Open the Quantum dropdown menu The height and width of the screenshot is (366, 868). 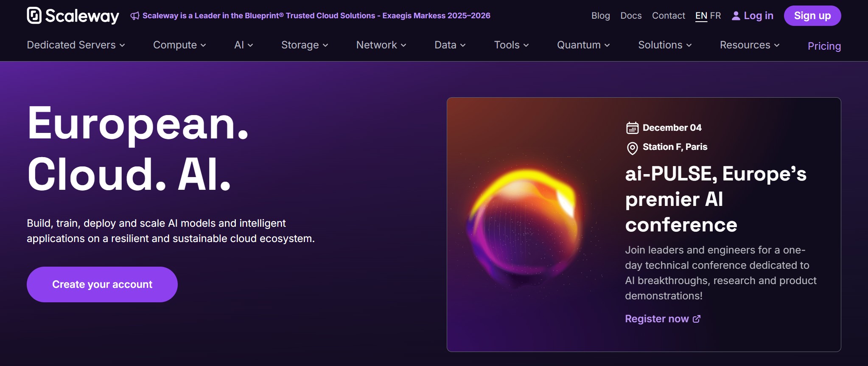point(583,45)
